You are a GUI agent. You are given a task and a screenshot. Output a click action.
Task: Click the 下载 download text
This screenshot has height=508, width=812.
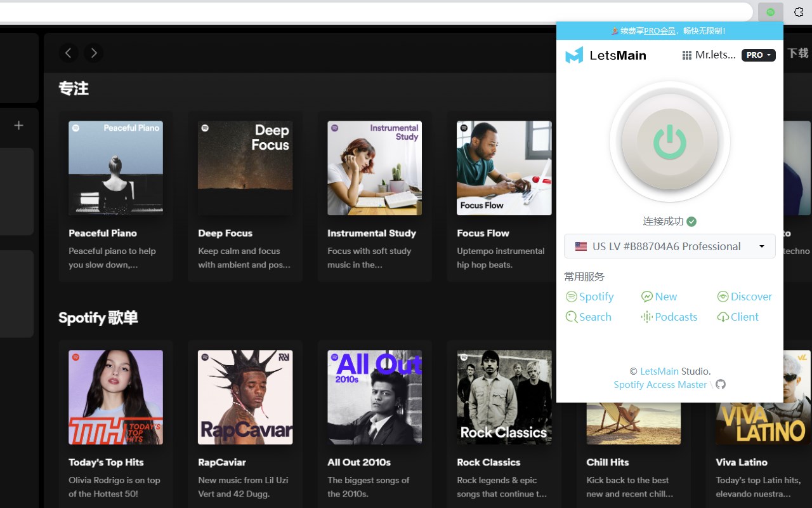coord(798,53)
